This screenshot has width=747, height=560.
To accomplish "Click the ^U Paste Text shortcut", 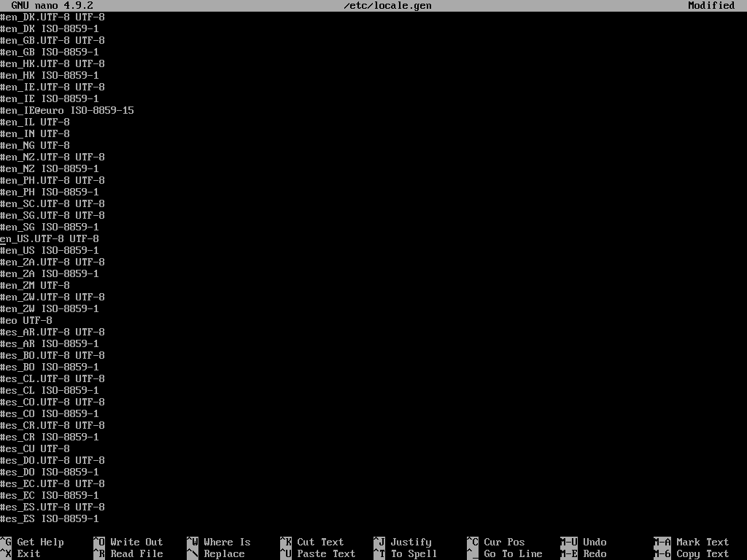I will pos(318,554).
